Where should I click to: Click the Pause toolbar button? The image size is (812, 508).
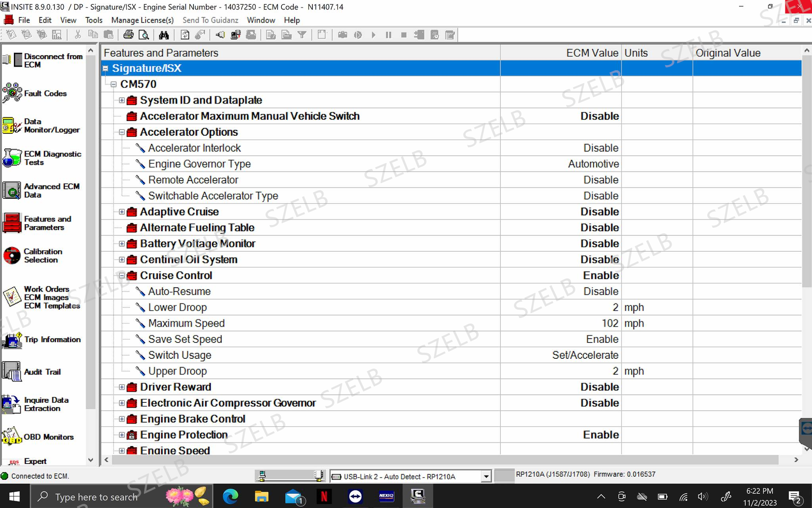click(x=389, y=35)
